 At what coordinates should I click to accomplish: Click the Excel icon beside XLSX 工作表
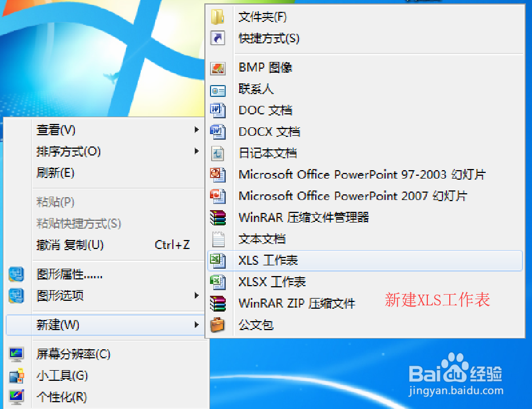pos(217,282)
